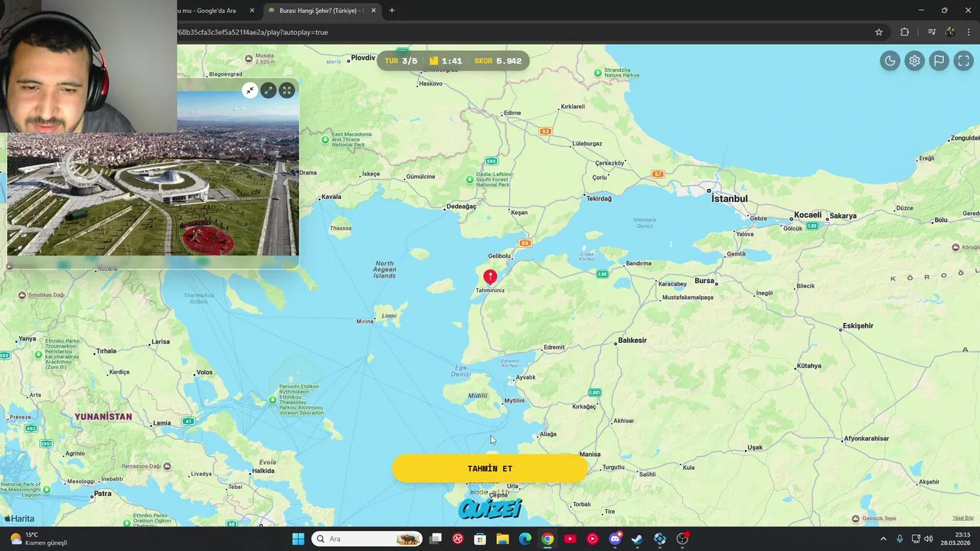This screenshot has height=551, width=980.
Task: Open volume control in system tray
Action: 929,539
